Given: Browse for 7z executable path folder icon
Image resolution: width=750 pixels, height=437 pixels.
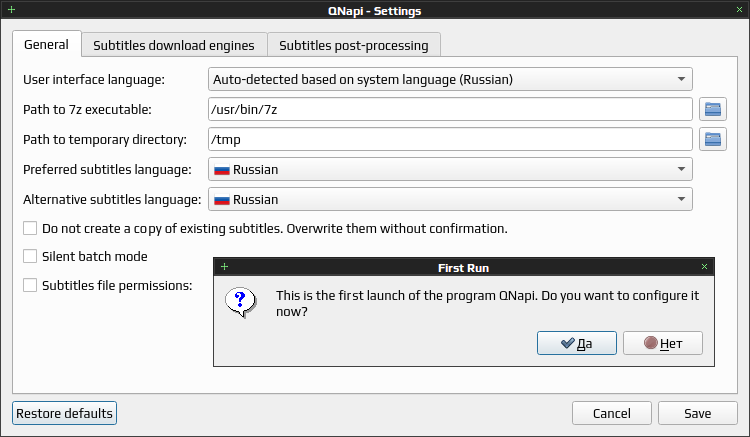Looking at the screenshot, I should 713,109.
